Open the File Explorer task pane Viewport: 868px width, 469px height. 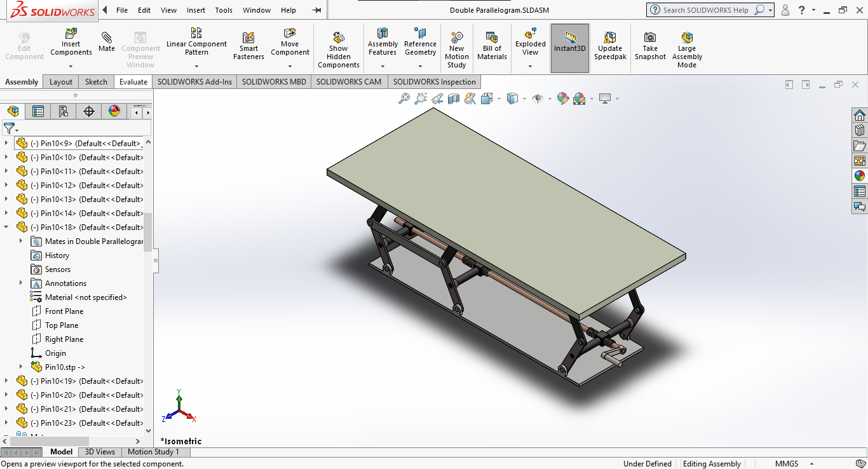[860, 146]
